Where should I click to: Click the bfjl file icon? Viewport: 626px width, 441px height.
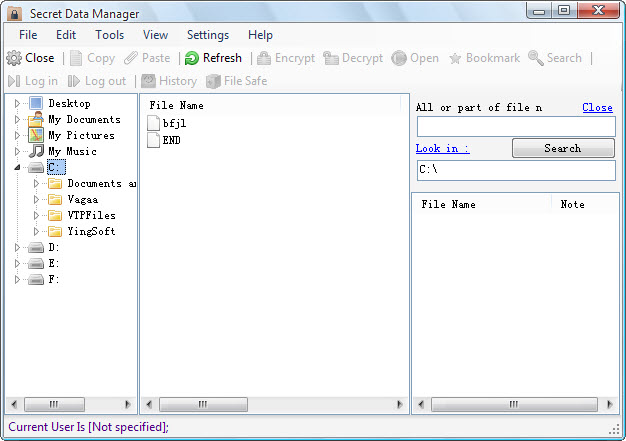pyautogui.click(x=153, y=123)
